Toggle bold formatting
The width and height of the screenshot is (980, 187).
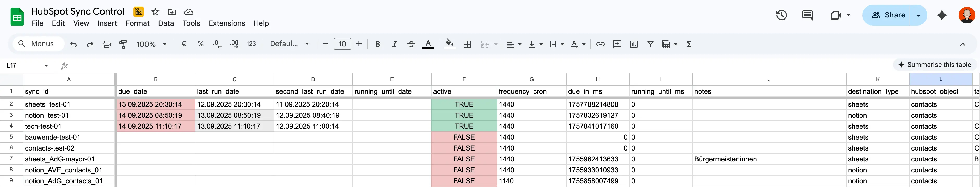pos(378,44)
